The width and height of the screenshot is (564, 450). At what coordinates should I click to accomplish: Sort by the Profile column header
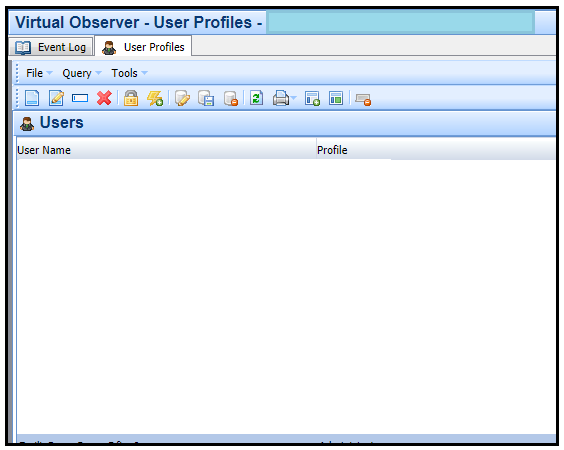(436, 150)
